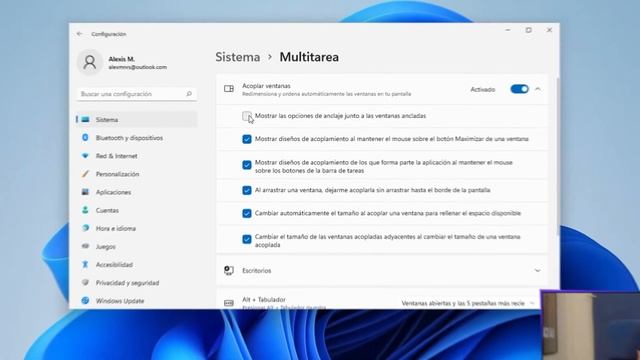Screen dimensions: 640x360
Task: Click the search magnifier icon
Action: (x=189, y=94)
